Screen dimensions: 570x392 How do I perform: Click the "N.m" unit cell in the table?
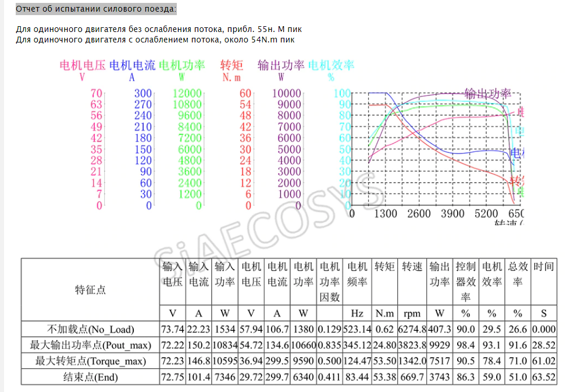pyautogui.click(x=384, y=313)
